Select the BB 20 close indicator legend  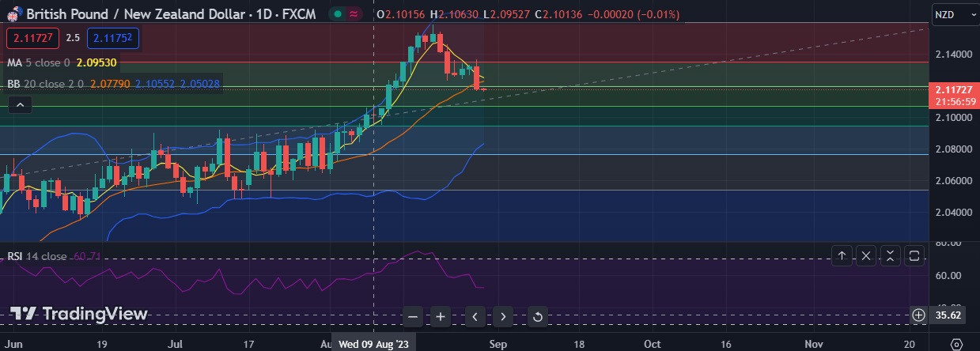point(45,83)
